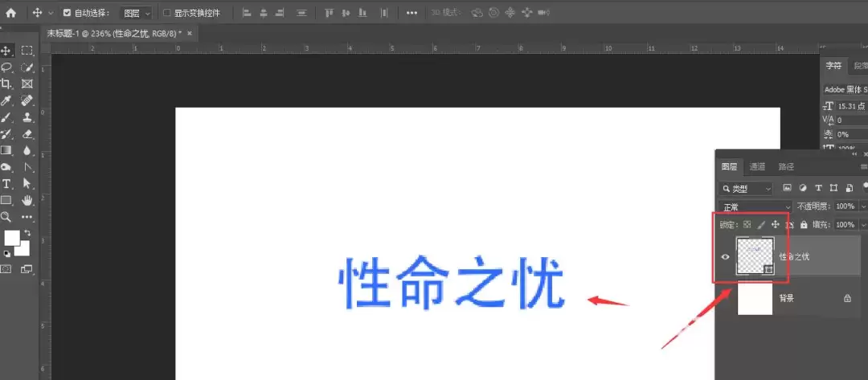Select the Frame tool
Viewport: 868px width, 380px height.
tap(27, 84)
